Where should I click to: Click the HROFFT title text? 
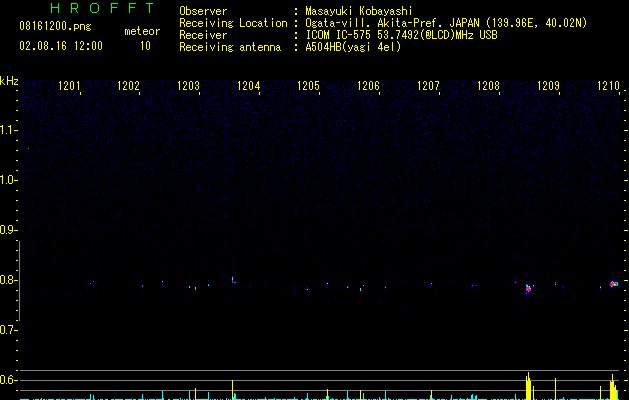[103, 8]
